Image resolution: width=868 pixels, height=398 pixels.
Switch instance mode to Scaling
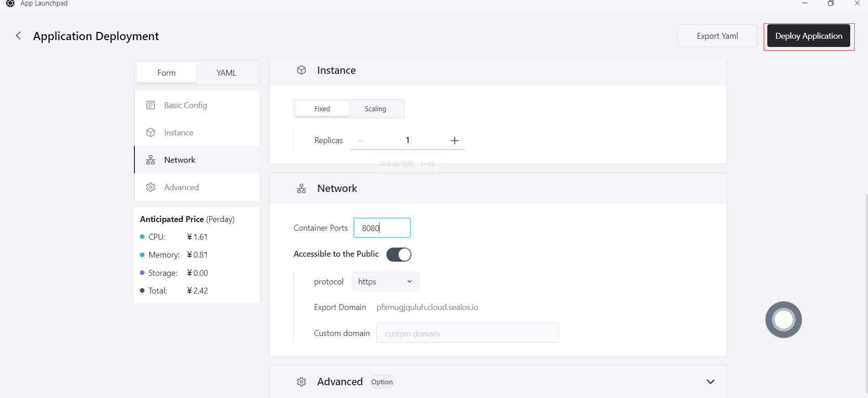(x=375, y=109)
